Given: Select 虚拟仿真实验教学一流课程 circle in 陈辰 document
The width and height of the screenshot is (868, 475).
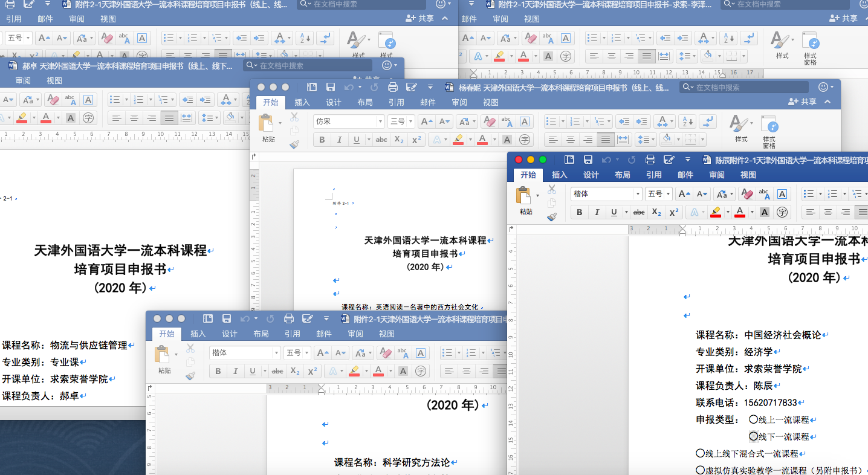Looking at the screenshot, I should (x=700, y=470).
